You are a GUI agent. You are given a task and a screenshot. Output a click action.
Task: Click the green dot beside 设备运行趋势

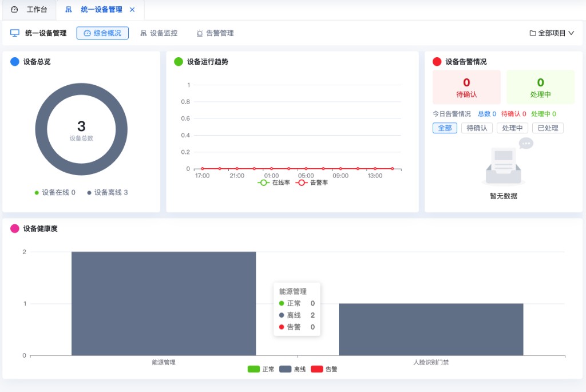[x=179, y=62]
